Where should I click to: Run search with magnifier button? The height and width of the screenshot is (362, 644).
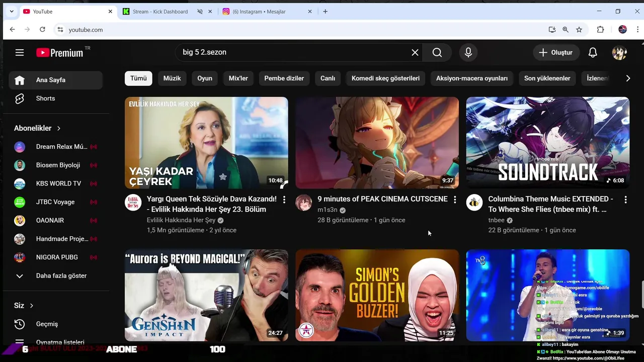(437, 52)
